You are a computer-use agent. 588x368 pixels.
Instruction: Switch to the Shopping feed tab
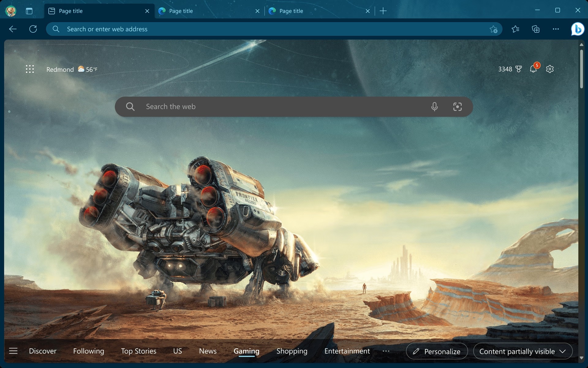(x=292, y=351)
